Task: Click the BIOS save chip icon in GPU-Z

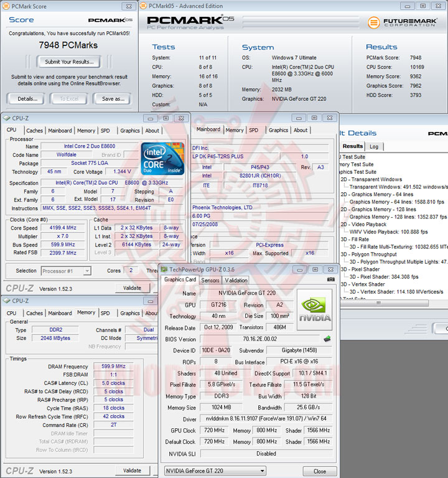Action: coord(327,339)
